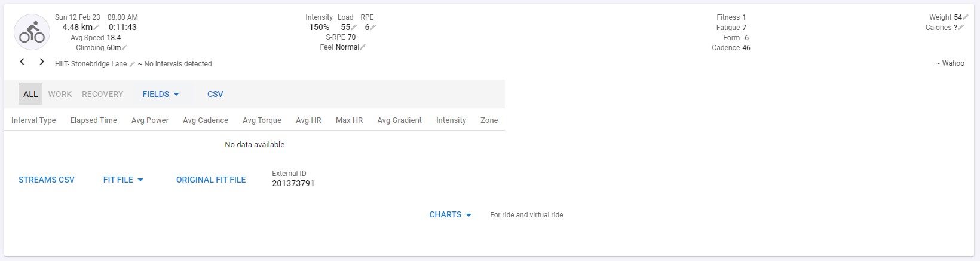980x261 pixels.
Task: Edit activity name HIIT- Stonebridge Lane pencil
Action: [x=132, y=64]
